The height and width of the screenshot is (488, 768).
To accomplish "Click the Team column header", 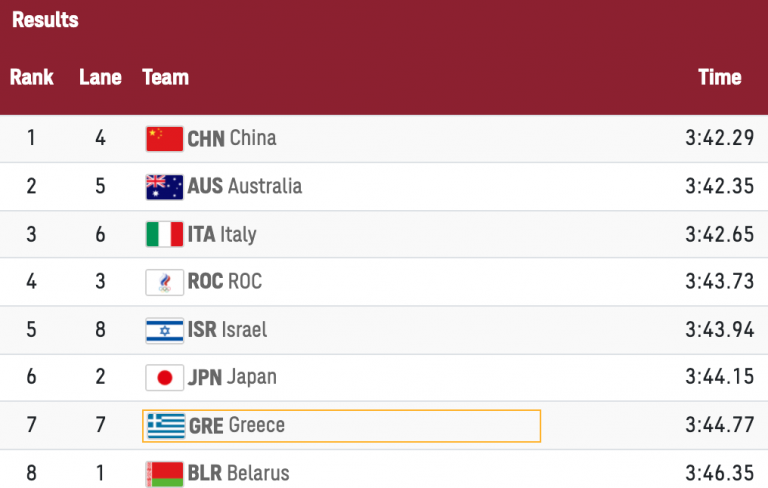I will coord(165,77).
